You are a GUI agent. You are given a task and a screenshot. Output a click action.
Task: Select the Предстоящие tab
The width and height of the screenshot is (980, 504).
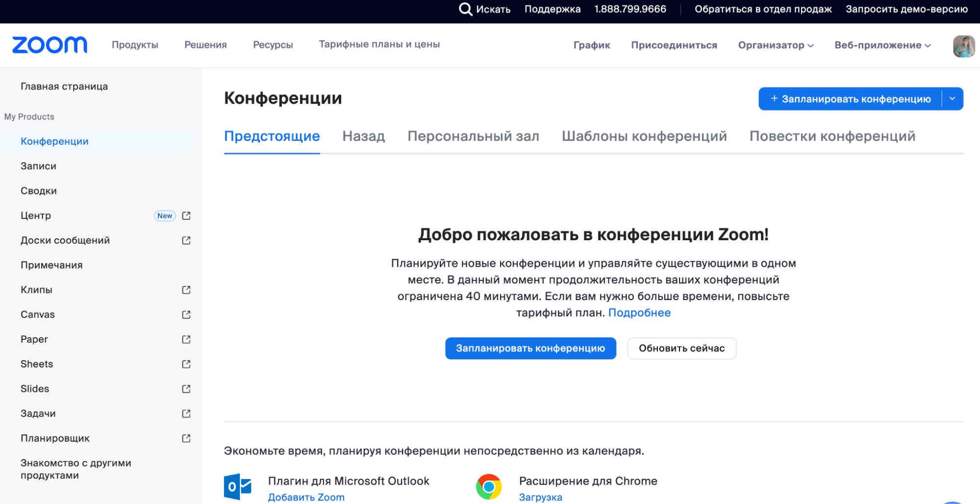[272, 136]
